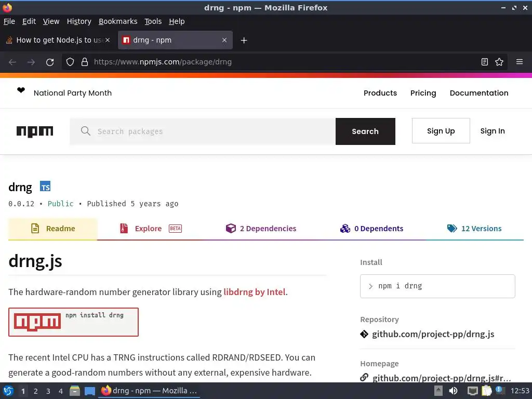Bookmark this page with the star icon
Screen dimensions: 532x399
click(499, 62)
